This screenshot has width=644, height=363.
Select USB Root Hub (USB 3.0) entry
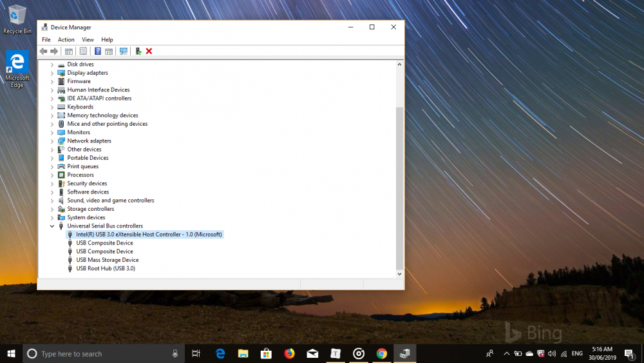tap(106, 268)
